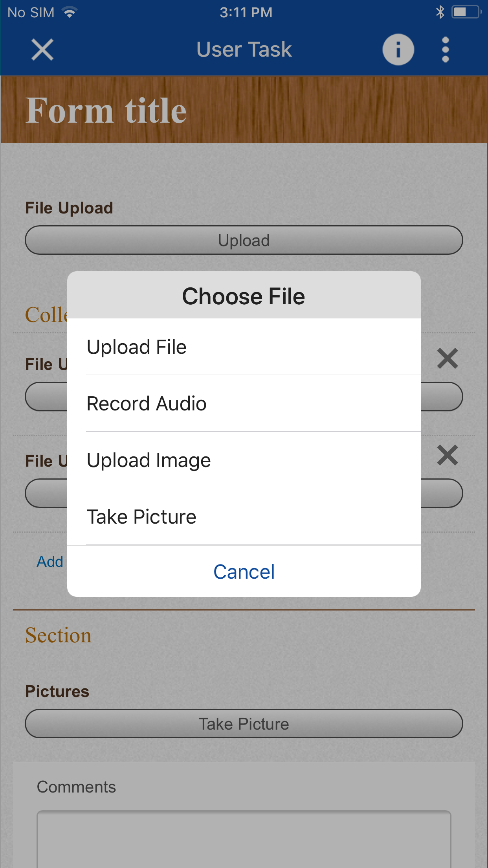
Task: Pick Upload Image in Choose File
Action: [x=244, y=460]
